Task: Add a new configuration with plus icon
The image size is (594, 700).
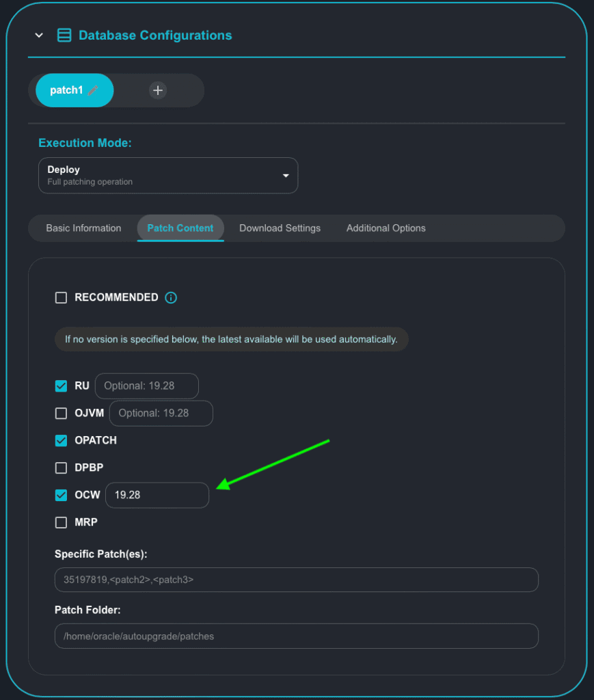Action: (x=158, y=90)
